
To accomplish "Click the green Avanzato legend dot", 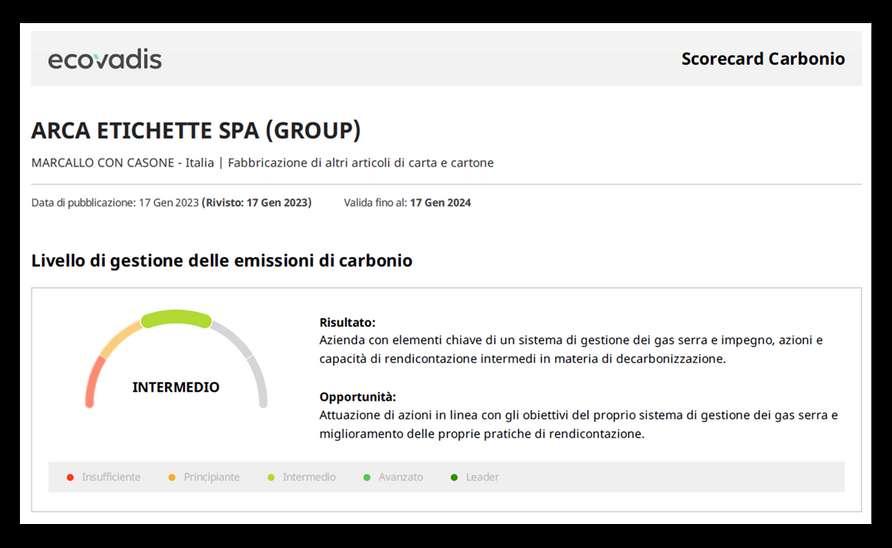I will point(367,477).
